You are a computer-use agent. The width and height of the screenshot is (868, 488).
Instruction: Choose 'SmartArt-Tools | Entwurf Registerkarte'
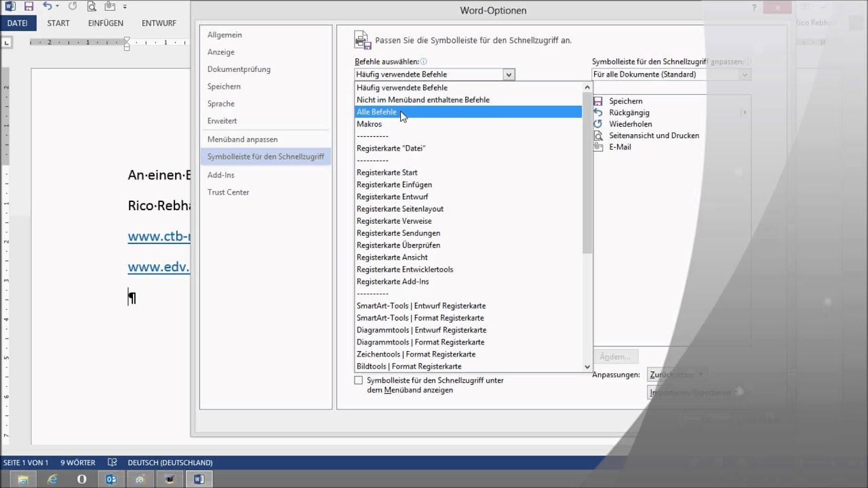point(468,306)
